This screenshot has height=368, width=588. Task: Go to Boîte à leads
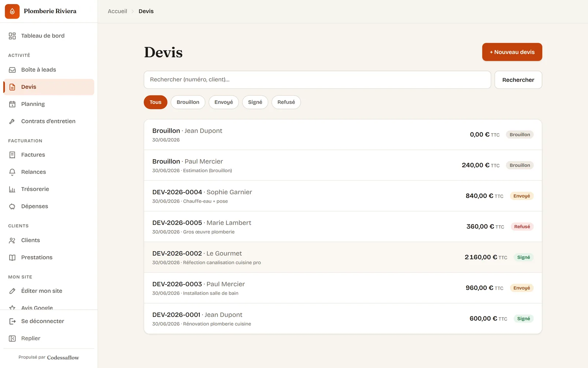49,70
